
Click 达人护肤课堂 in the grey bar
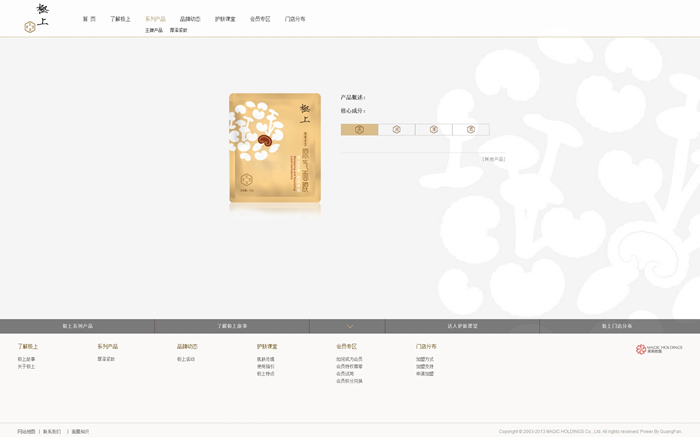(462, 326)
